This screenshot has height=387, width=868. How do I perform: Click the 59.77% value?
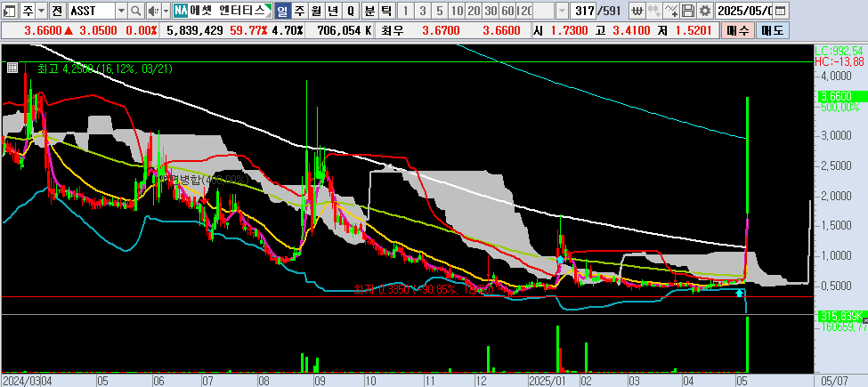tap(248, 30)
